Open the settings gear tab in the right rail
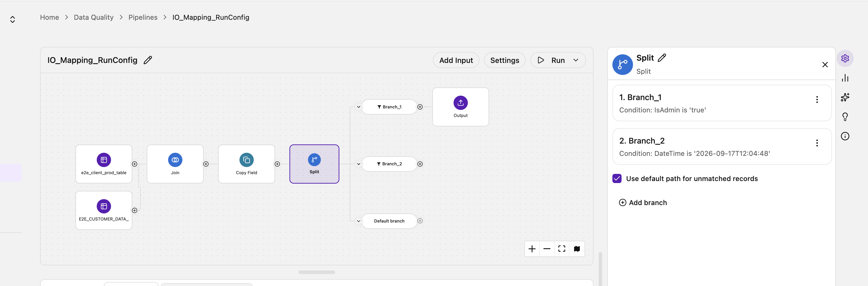Screen dimensions: 868x286 [x=845, y=58]
